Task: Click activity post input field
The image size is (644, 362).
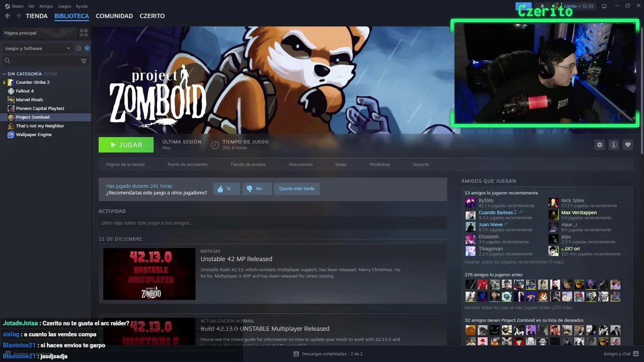Action: point(273,223)
